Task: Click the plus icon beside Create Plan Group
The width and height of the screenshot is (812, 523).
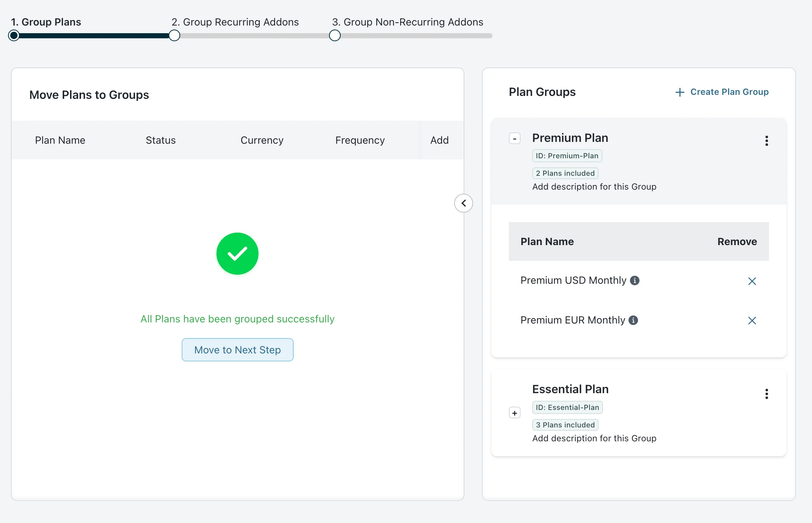Action: click(680, 92)
